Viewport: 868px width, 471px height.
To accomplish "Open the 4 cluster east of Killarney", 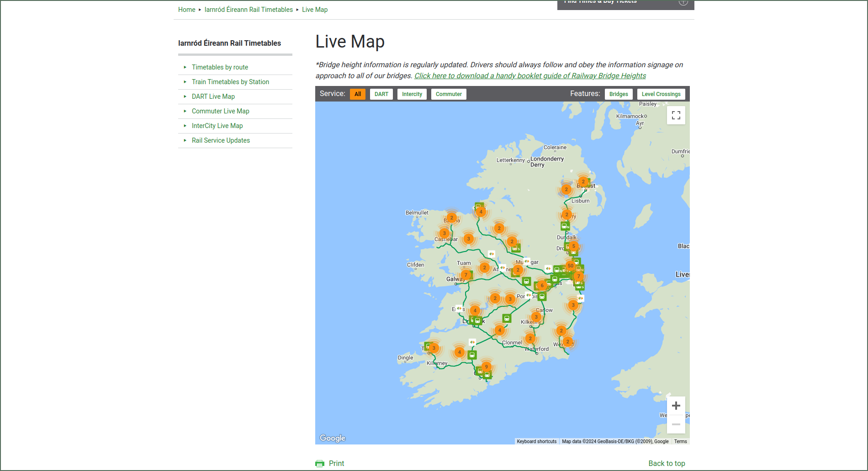I will 460,352.
